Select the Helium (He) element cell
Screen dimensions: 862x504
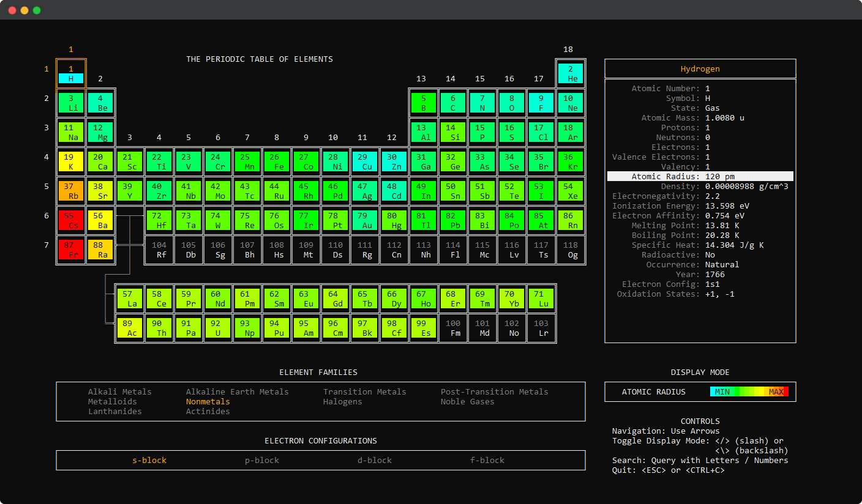[571, 73]
